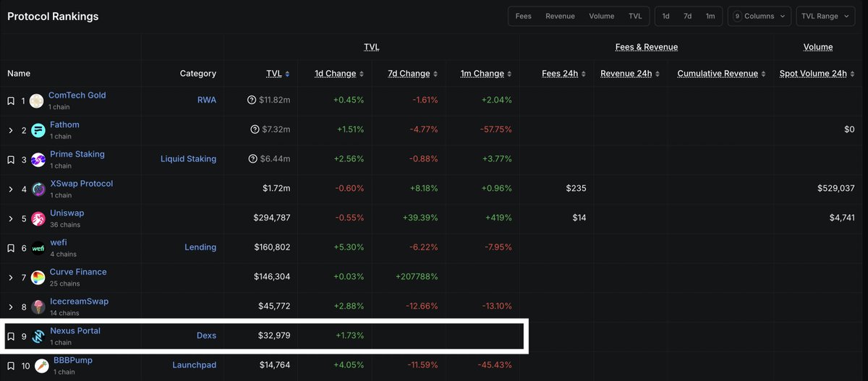Click ComTech Gold logo icon
Viewport: 868px width, 381px height.
click(36, 101)
